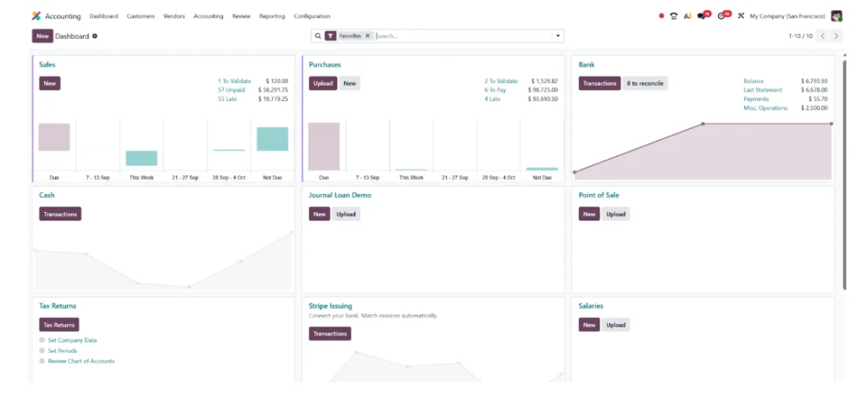Open the chat messages icon with badge
Viewport: 868px width, 407px height.
(704, 15)
